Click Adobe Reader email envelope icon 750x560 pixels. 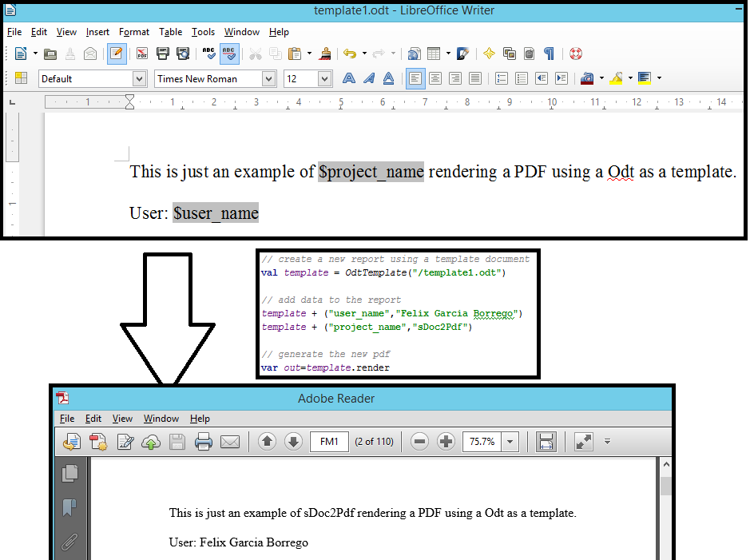[x=229, y=442]
